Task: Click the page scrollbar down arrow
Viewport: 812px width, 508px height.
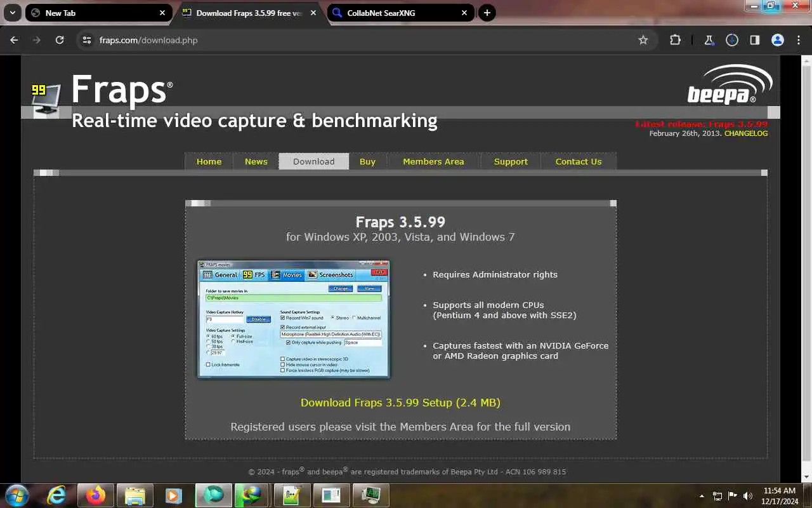Action: [x=806, y=477]
